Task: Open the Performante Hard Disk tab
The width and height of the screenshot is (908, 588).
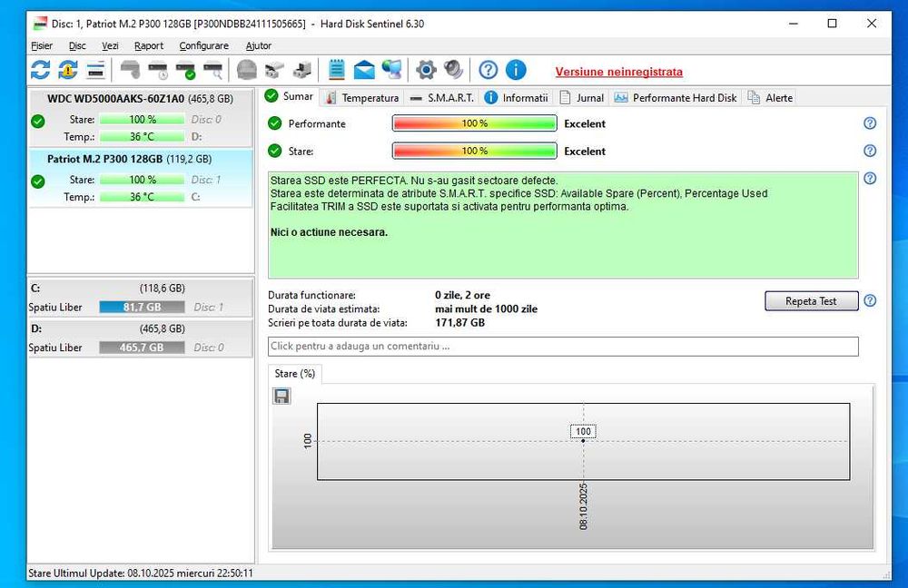Action: (x=676, y=98)
